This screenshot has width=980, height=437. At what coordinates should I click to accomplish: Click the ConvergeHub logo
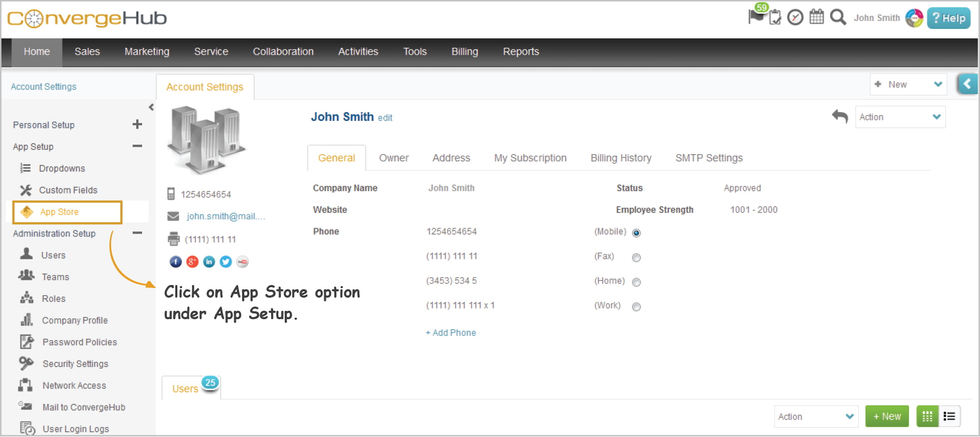point(87,18)
